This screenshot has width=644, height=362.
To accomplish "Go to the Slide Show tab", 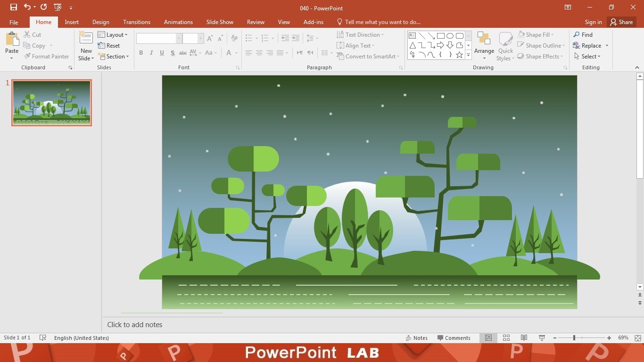I will point(220,22).
